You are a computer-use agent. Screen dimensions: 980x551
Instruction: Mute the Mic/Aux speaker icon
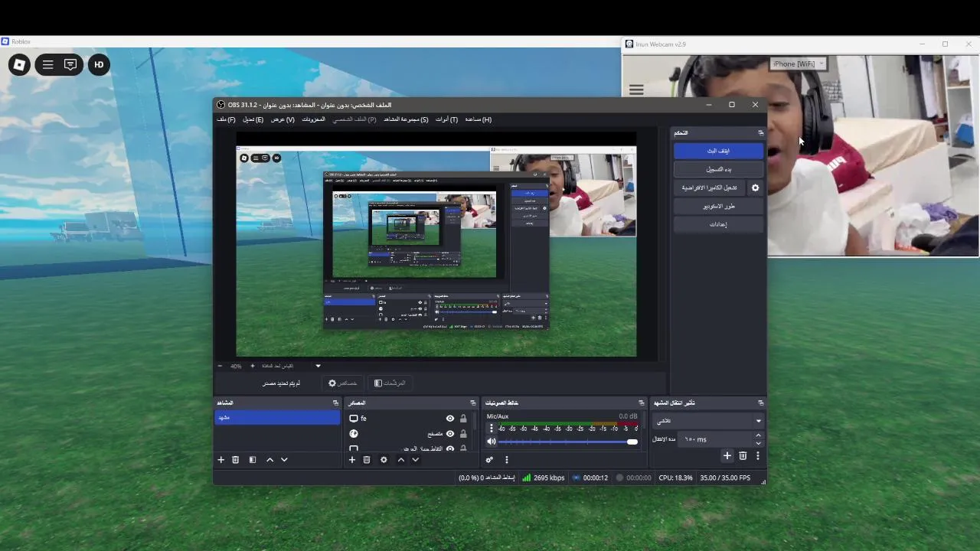492,442
